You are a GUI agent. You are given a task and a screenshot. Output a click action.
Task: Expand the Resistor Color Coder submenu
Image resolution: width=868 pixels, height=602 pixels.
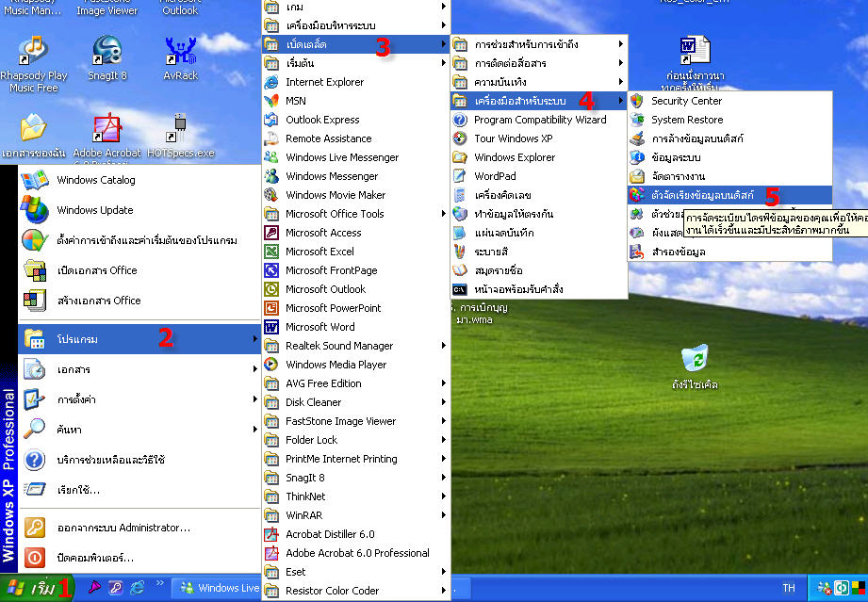click(356, 591)
